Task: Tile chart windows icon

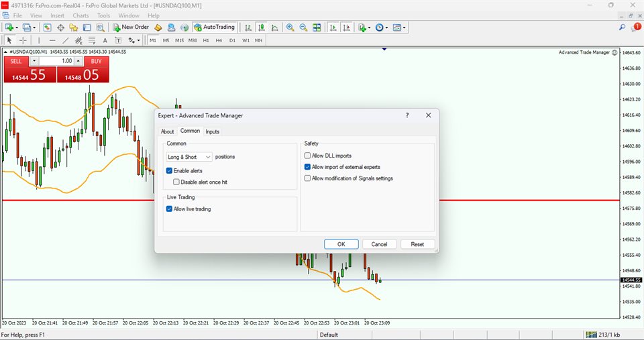Action: coord(317,27)
